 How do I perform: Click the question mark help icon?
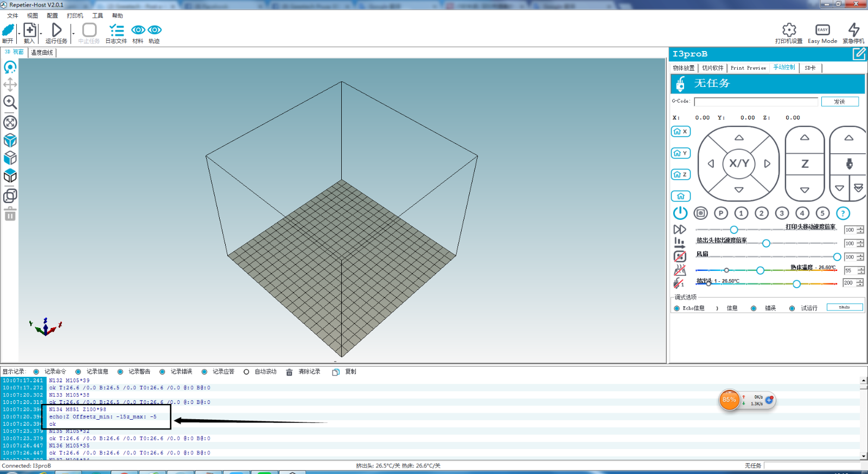pos(843,213)
